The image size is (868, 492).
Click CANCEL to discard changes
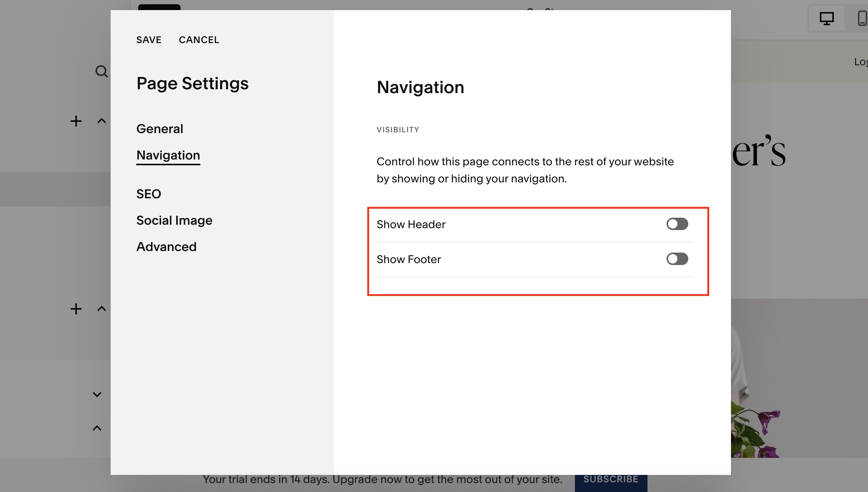click(199, 40)
